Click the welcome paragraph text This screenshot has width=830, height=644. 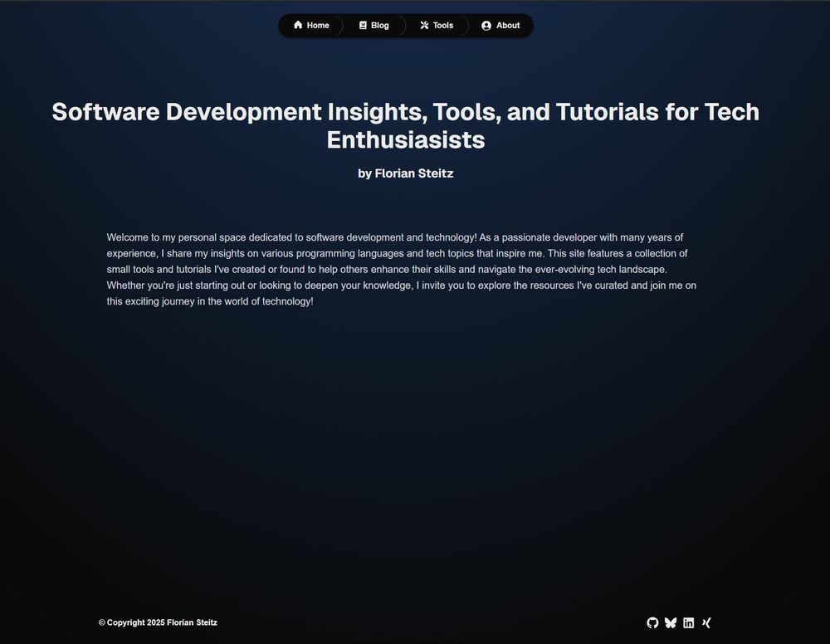pos(402,269)
